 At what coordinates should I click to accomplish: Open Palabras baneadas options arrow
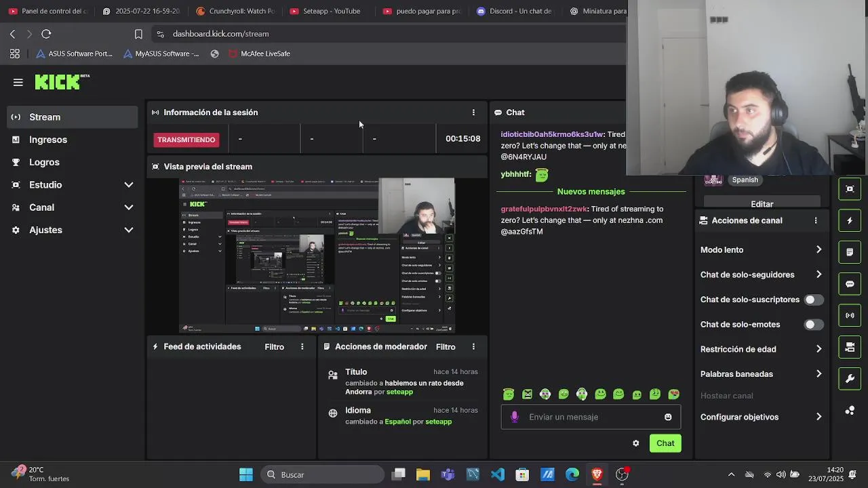(818, 374)
